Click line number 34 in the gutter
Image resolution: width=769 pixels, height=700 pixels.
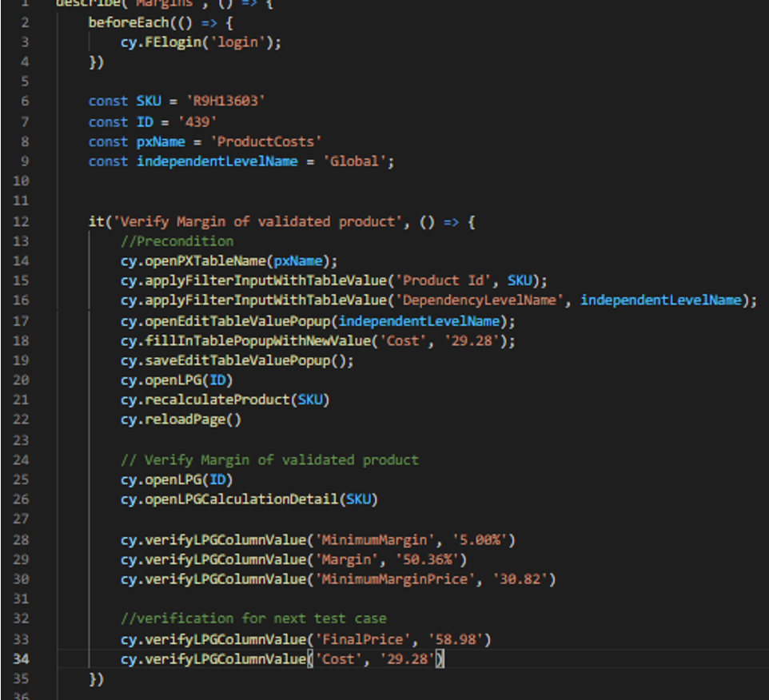coord(24,659)
